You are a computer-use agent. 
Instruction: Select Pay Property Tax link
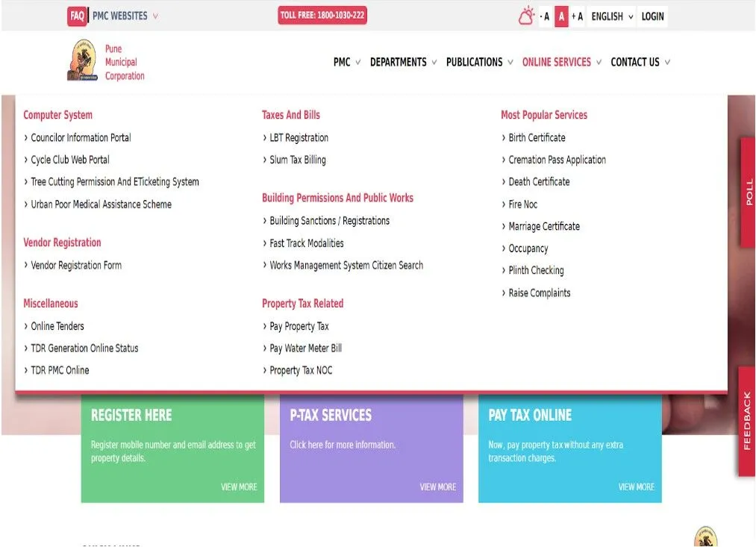pyautogui.click(x=299, y=327)
